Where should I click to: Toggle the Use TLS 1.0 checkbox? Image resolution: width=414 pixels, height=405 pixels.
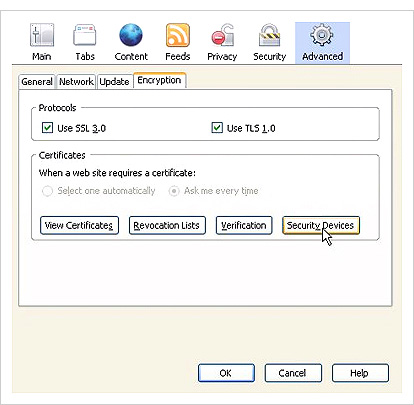coord(217,128)
